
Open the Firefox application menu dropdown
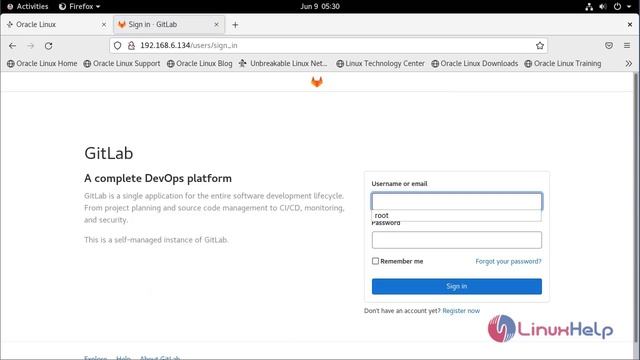point(80,7)
